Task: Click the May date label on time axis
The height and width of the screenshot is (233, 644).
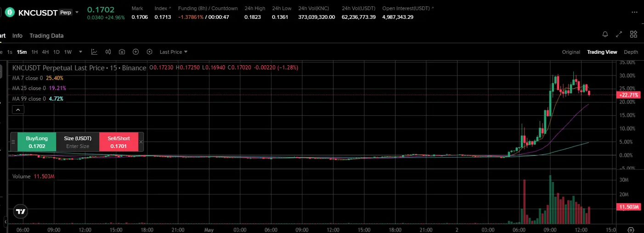Action: pos(209,229)
